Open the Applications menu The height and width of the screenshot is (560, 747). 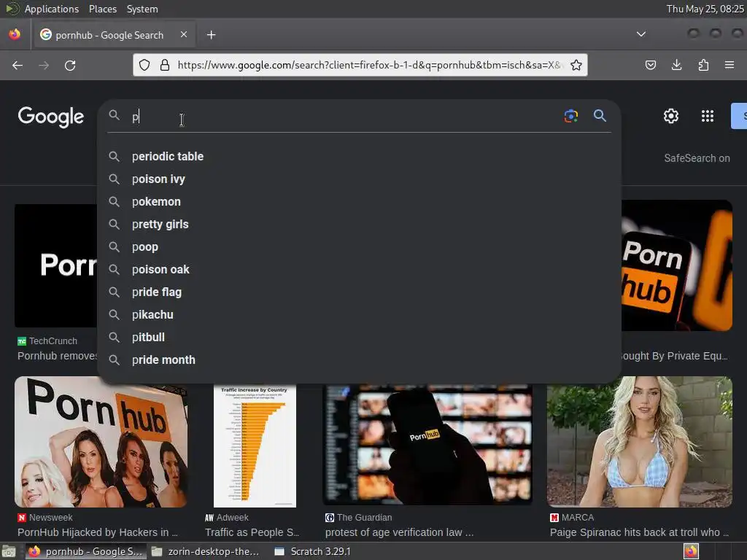click(x=52, y=9)
